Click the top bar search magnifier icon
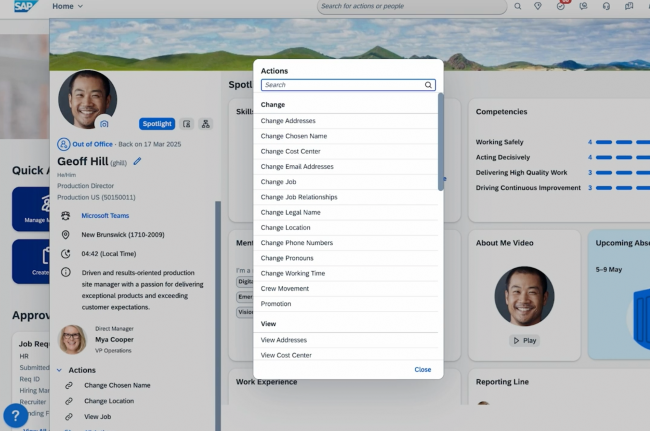This screenshot has width=650, height=433. tap(517, 7)
